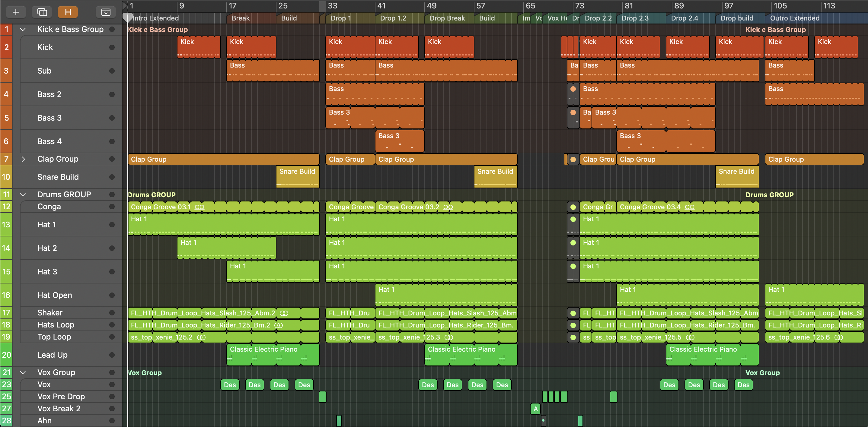868x427 pixels.
Task: Toggle the Sub track enable dot
Action: (x=112, y=71)
